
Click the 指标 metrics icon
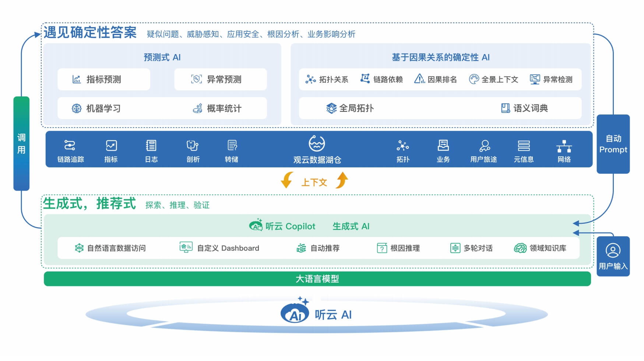pos(111,145)
